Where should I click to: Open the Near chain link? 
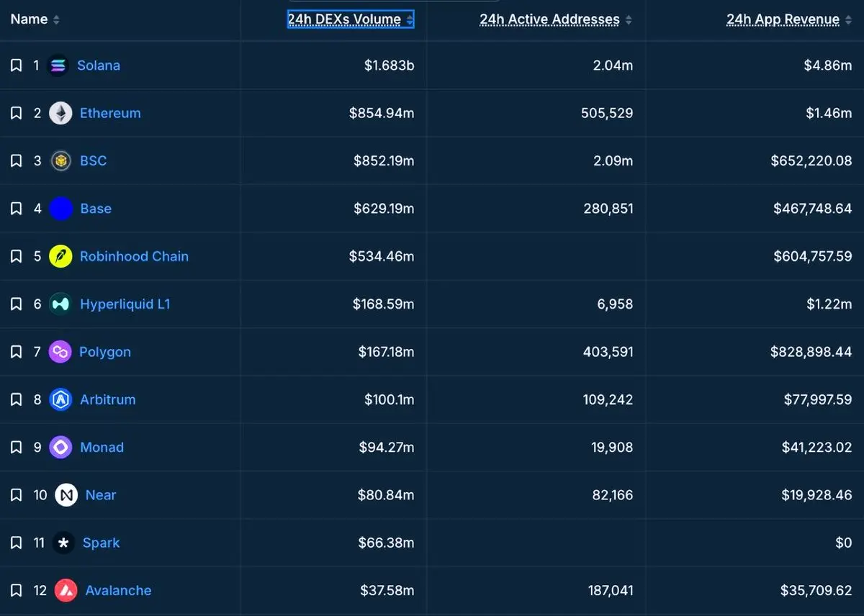[x=101, y=495]
